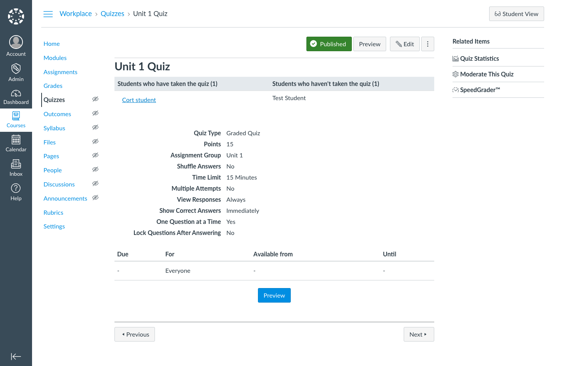Open course Settings link
This screenshot has height=366, width=588.
[54, 227]
